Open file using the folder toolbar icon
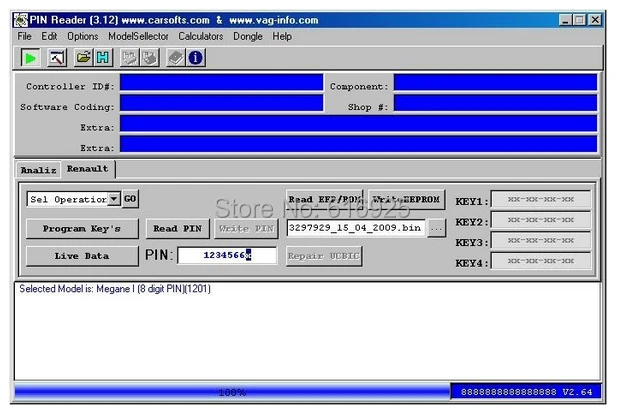The width and height of the screenshot is (623, 415). pyautogui.click(x=84, y=58)
